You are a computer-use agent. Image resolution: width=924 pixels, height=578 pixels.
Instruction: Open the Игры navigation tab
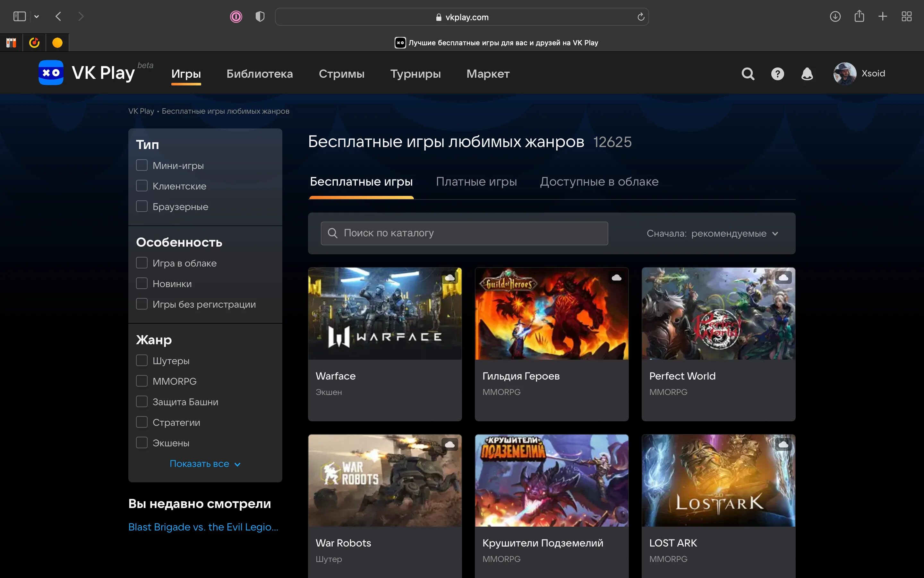coord(186,74)
